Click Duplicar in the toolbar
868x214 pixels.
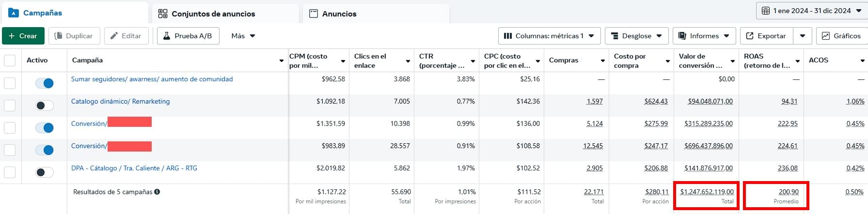point(74,36)
